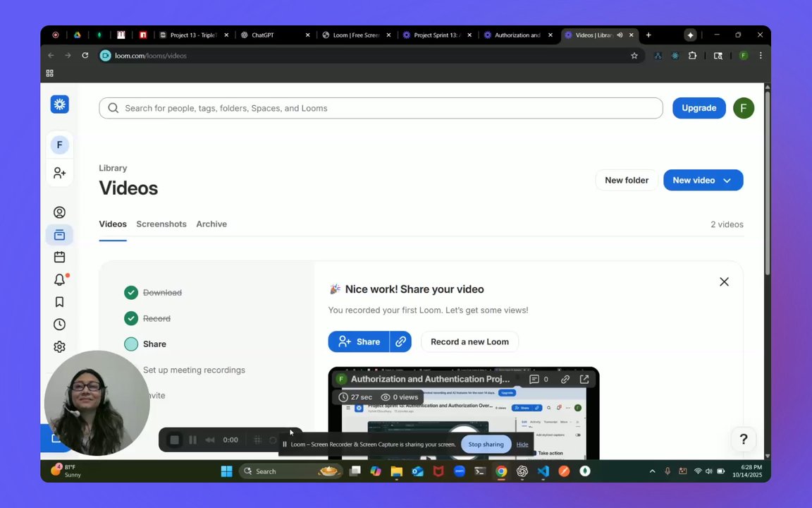Open Chrome apps grid in bookmarks bar
Screen dimensions: 812x508
tap(50, 73)
